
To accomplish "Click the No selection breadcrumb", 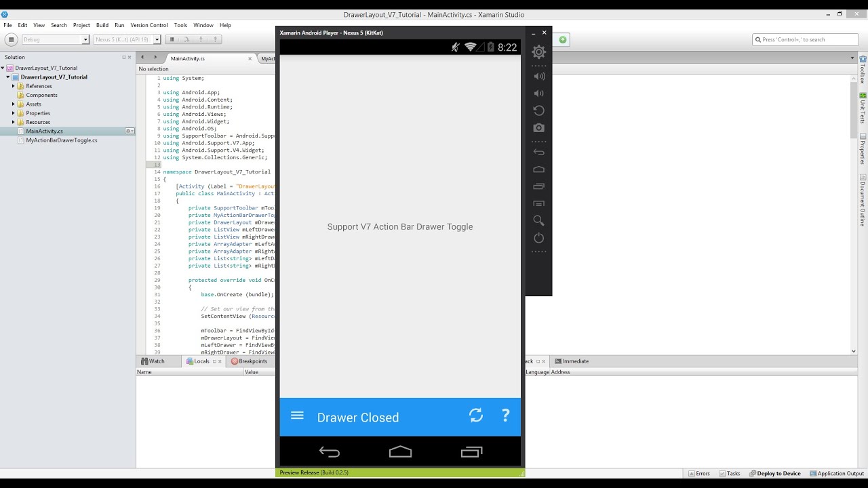I will tap(153, 68).
